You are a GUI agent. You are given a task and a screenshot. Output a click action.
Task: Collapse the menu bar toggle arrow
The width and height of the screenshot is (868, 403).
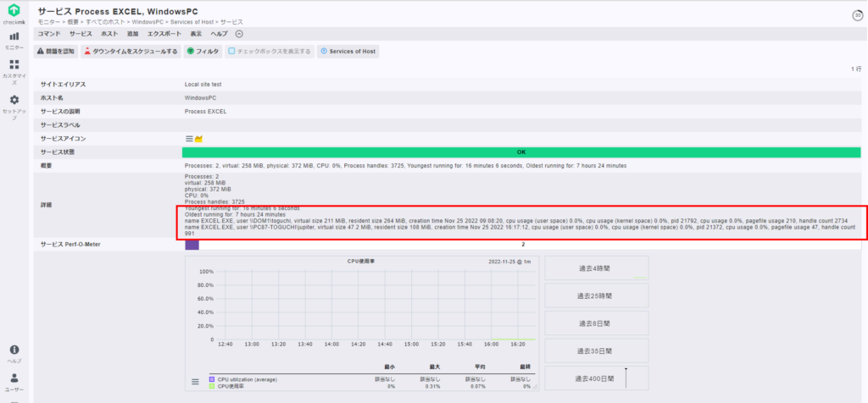239,34
